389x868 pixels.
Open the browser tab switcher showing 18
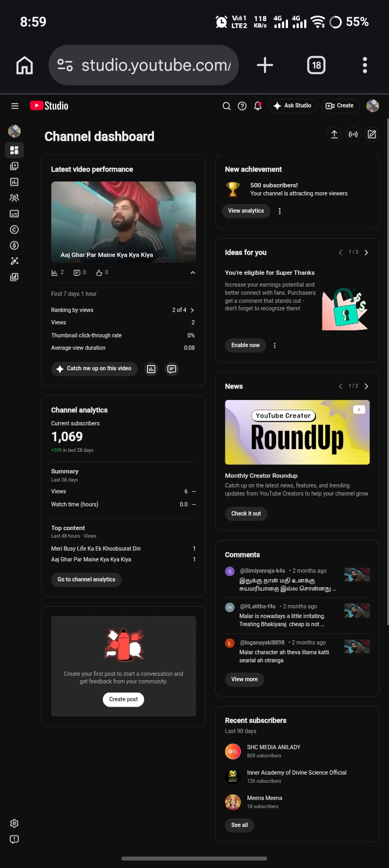click(x=316, y=65)
